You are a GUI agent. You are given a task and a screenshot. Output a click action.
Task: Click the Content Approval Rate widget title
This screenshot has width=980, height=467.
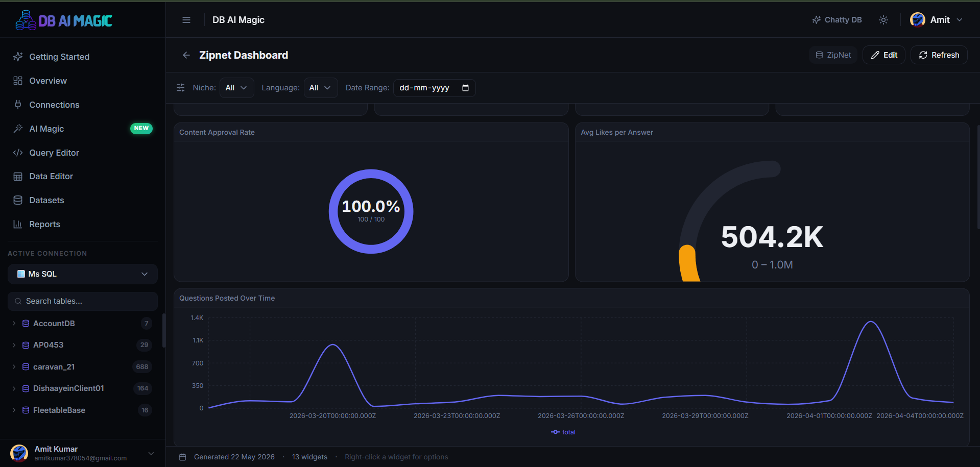(217, 132)
